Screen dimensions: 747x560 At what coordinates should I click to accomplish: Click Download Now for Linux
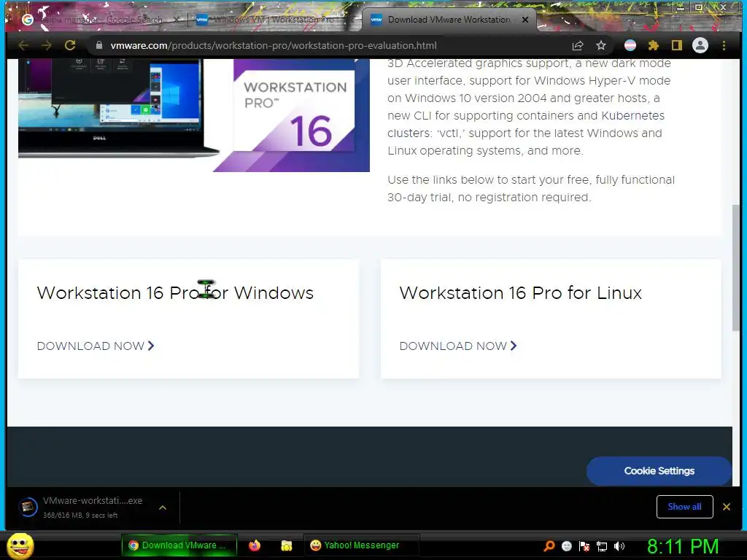tap(458, 346)
